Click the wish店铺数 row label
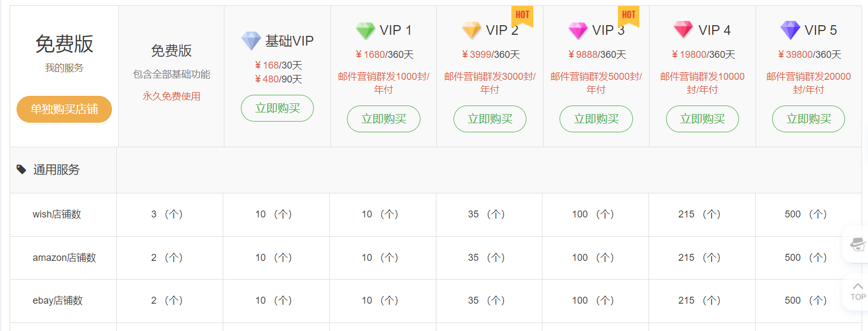The width and height of the screenshot is (868, 331). [57, 214]
